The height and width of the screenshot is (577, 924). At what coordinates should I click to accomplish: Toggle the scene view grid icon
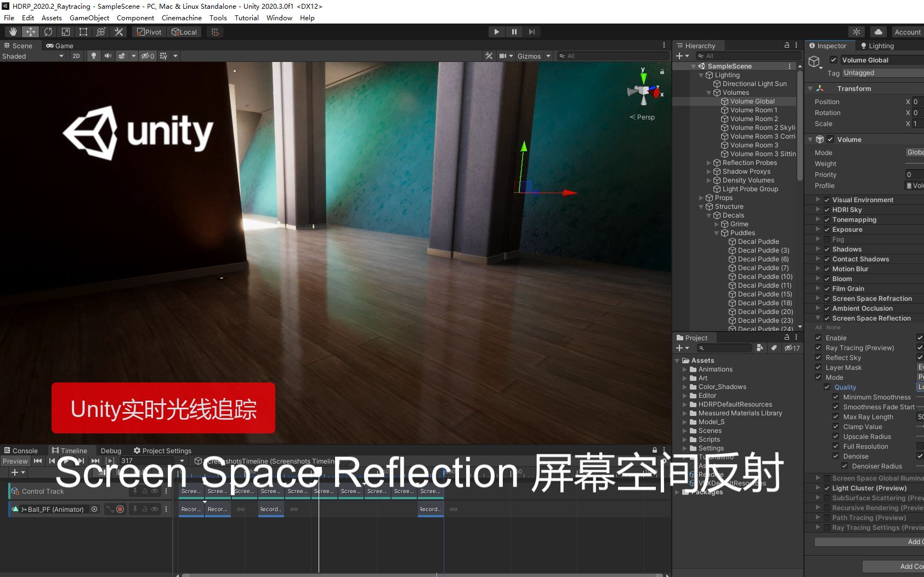[x=163, y=56]
